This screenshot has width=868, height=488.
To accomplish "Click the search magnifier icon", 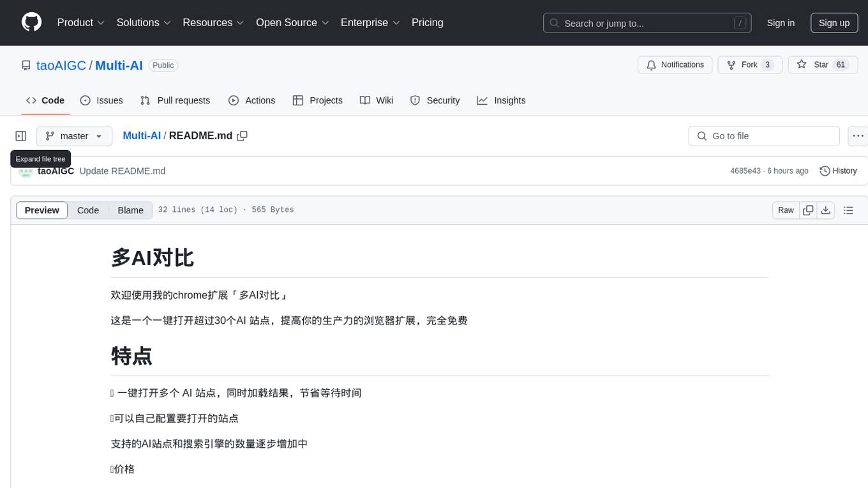I will click(555, 23).
